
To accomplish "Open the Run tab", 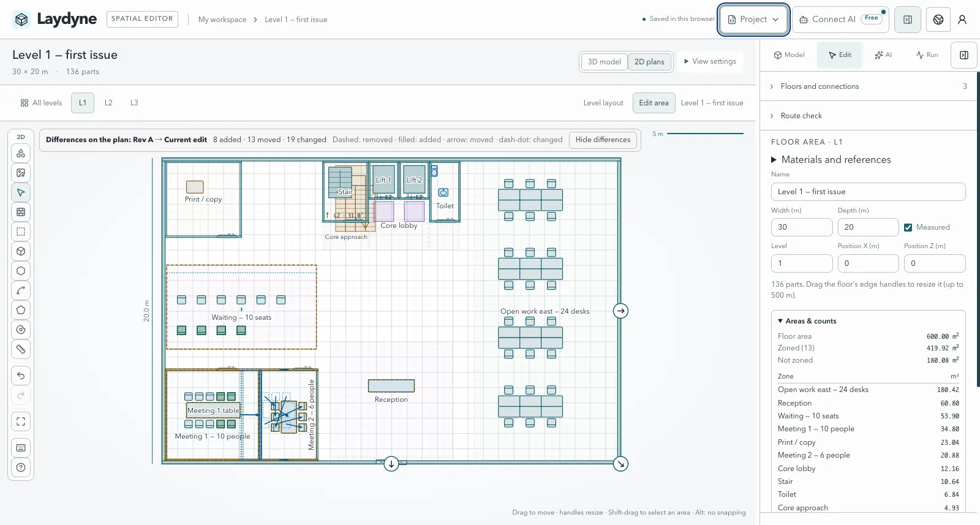I will (927, 55).
